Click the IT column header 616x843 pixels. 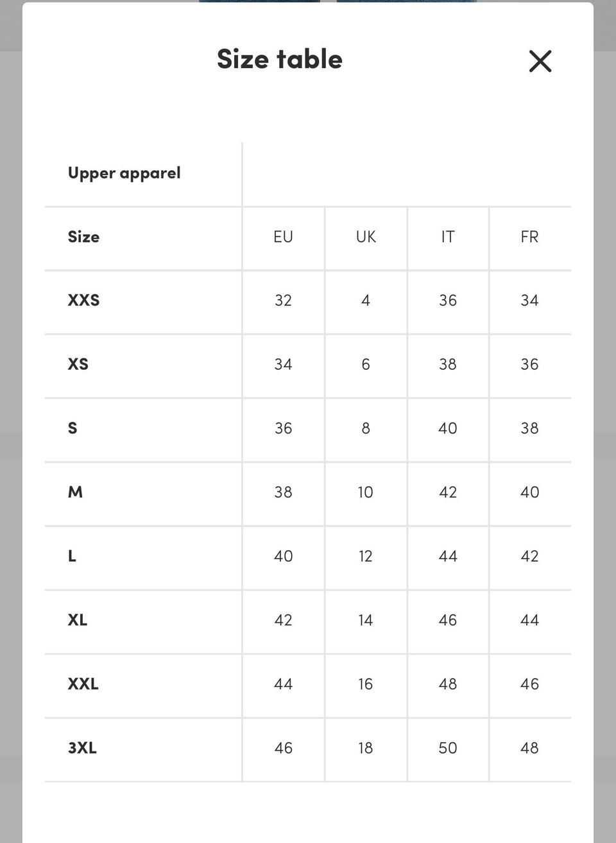tap(448, 237)
